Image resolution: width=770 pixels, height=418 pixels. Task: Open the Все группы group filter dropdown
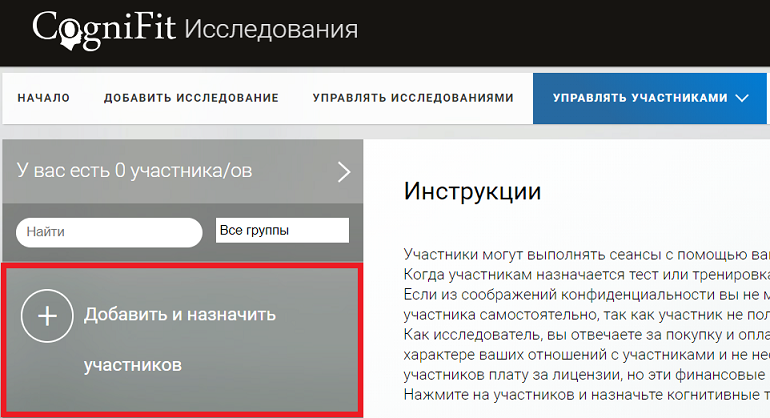[282, 231]
